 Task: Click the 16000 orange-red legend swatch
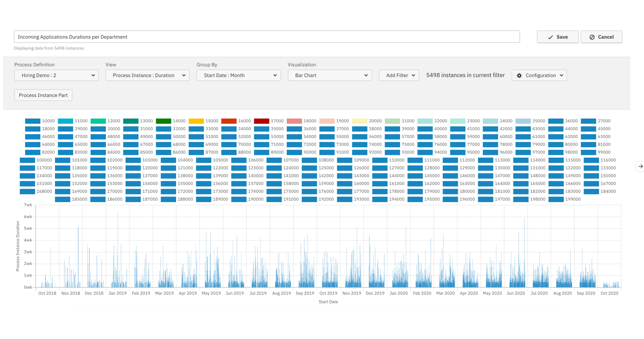click(x=229, y=121)
